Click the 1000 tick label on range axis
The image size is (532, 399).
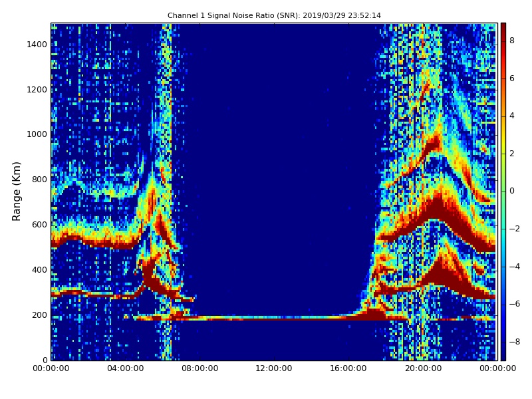[37, 134]
